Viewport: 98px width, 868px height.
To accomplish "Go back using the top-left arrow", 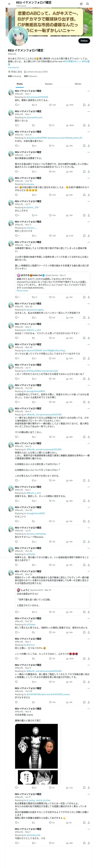I will 9,4.
